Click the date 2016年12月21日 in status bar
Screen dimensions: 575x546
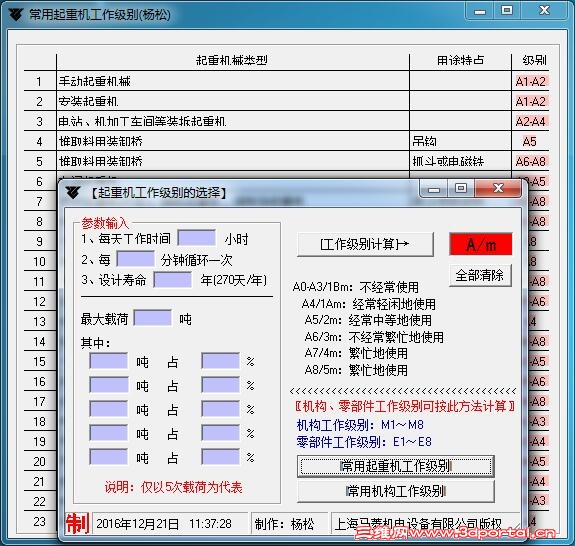[x=138, y=524]
